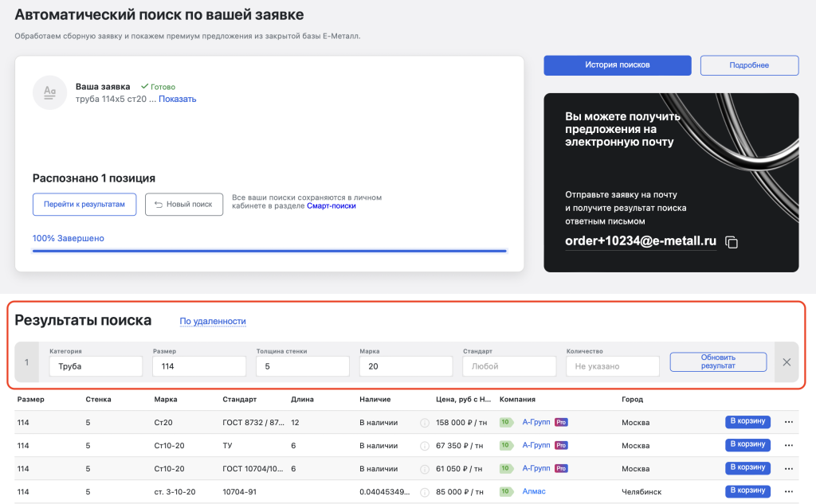The width and height of the screenshot is (816, 504).
Task: Click the request document avatar icon
Action: coord(49,92)
